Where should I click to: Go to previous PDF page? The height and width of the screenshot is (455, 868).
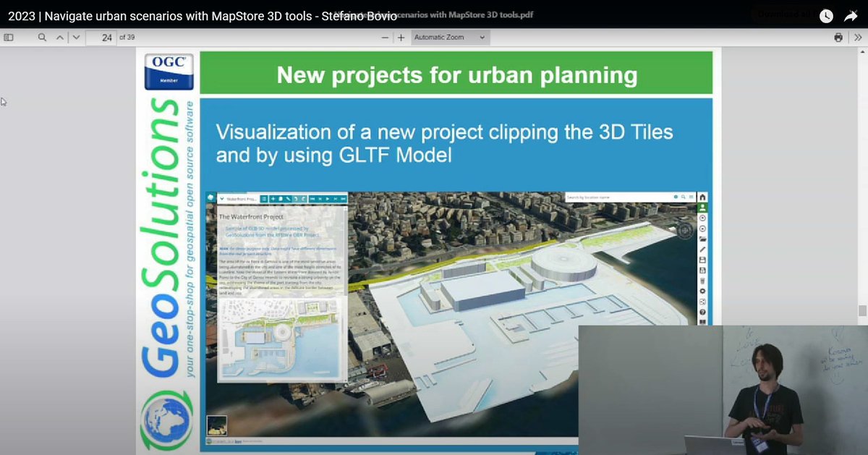61,38
